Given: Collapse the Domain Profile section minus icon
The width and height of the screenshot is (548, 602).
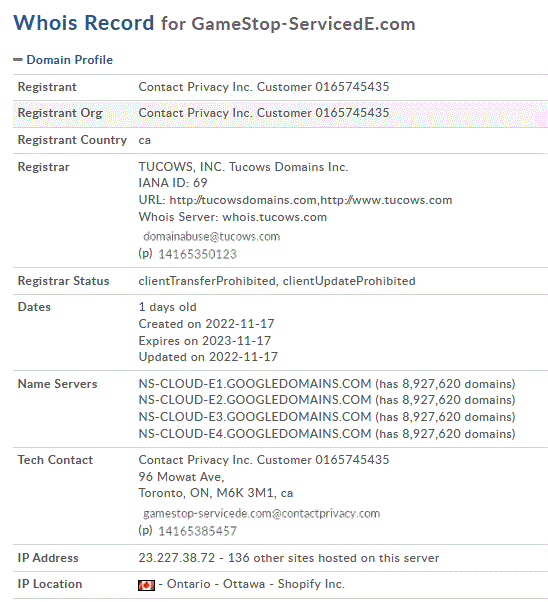Looking at the screenshot, I should [x=18, y=60].
